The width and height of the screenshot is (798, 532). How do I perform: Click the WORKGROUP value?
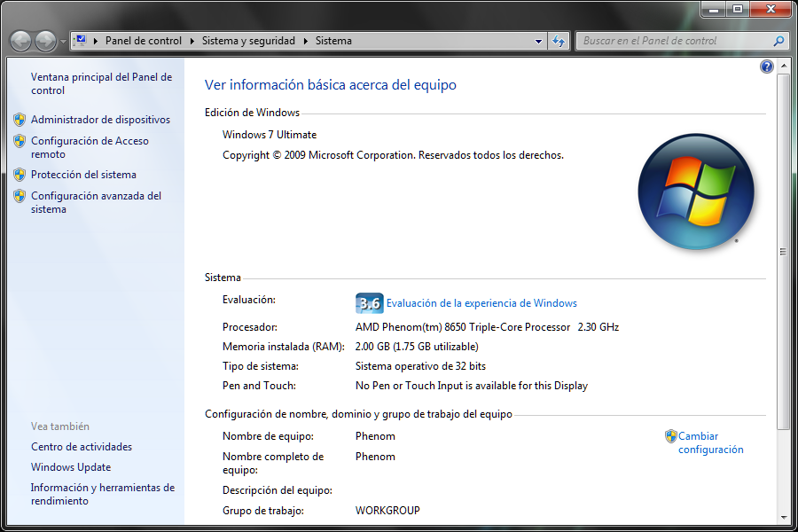pyautogui.click(x=387, y=510)
